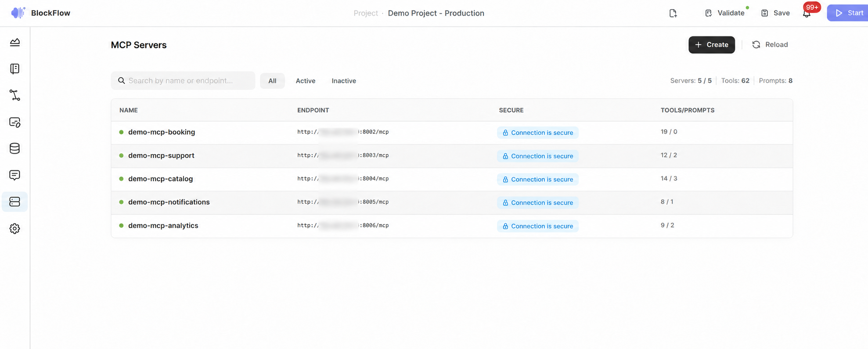This screenshot has height=349, width=868.
Task: Open the chat settings icon in sidebar
Action: (15, 122)
